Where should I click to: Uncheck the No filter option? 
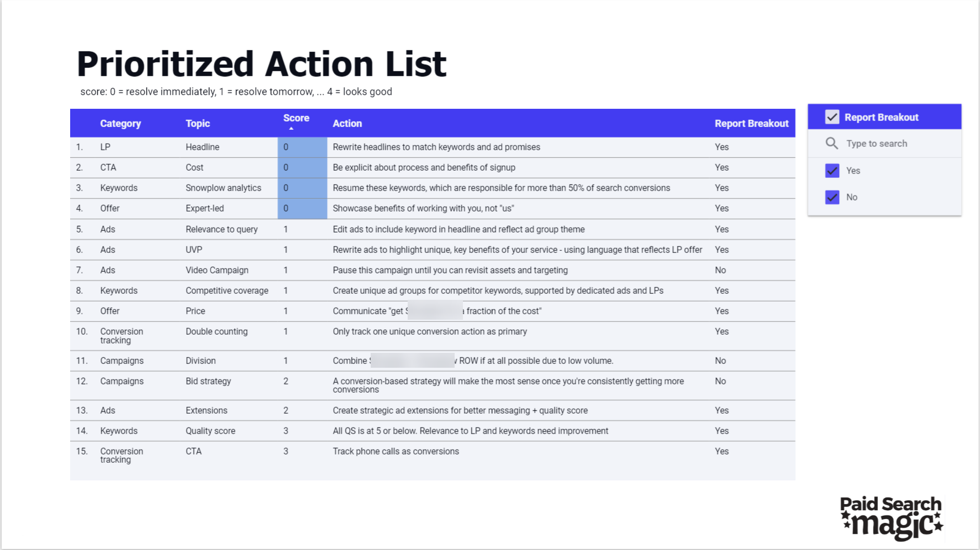pos(832,197)
